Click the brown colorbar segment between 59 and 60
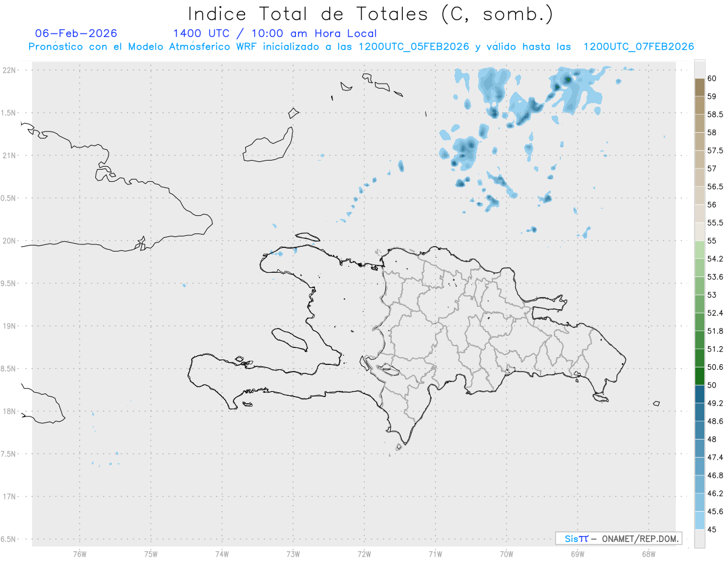728x562 pixels. [x=699, y=87]
